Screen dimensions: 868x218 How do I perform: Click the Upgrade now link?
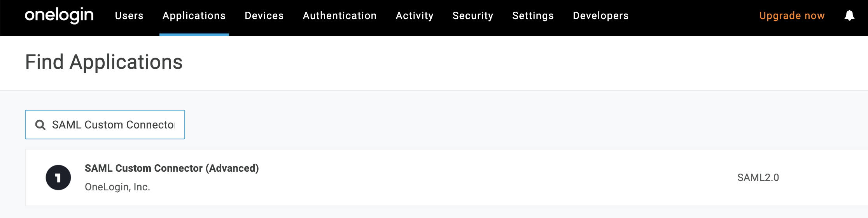[792, 16]
